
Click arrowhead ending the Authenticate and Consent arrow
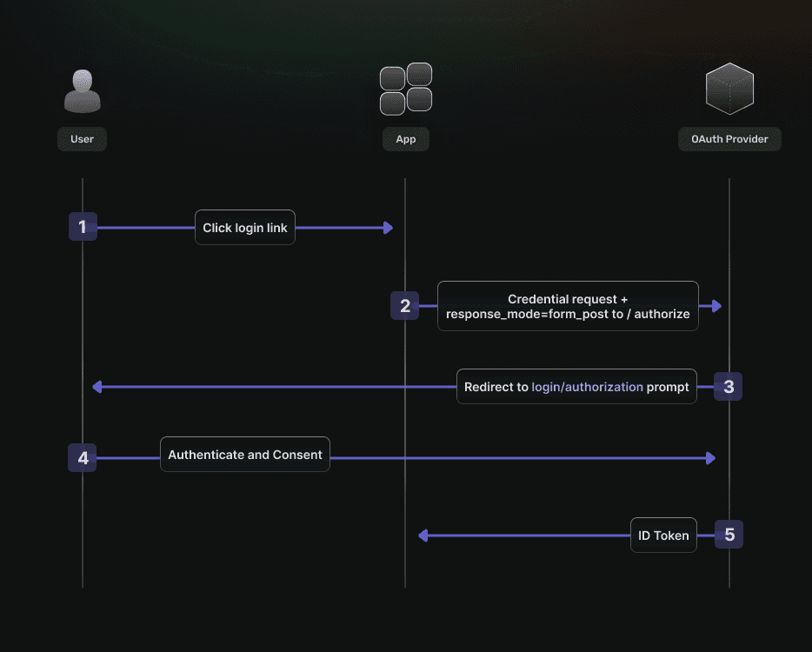pos(711,458)
